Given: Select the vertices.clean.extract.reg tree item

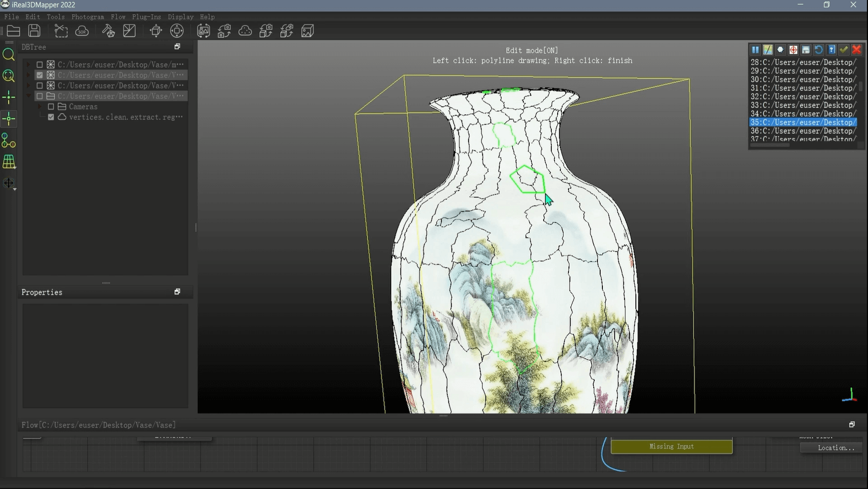Looking at the screenshot, I should tap(126, 117).
